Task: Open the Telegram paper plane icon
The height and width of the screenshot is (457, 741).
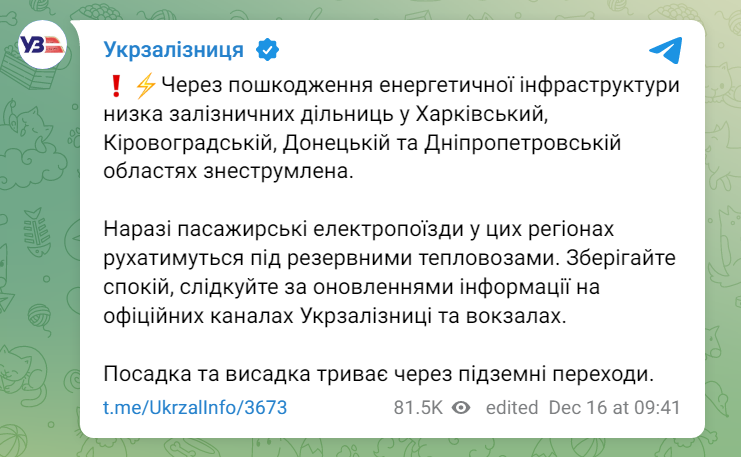Action: [665, 50]
